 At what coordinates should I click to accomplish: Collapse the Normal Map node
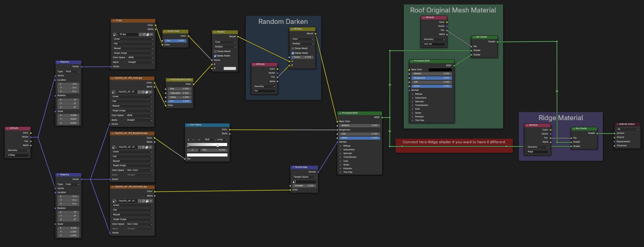tap(293, 167)
